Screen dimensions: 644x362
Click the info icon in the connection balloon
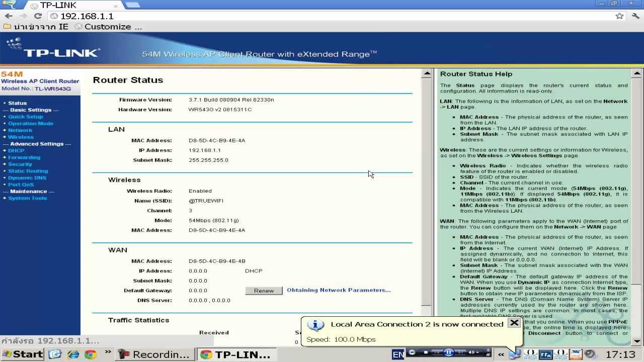coord(315,325)
